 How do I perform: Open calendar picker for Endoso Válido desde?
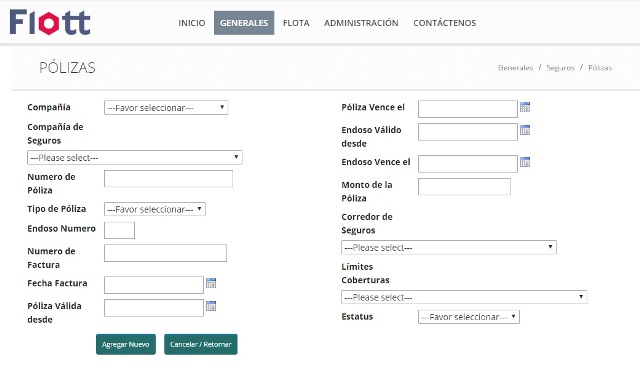click(x=525, y=130)
